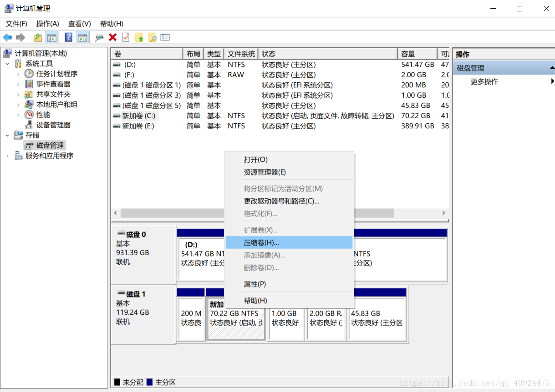Sort by the 容量 column header

(417, 54)
